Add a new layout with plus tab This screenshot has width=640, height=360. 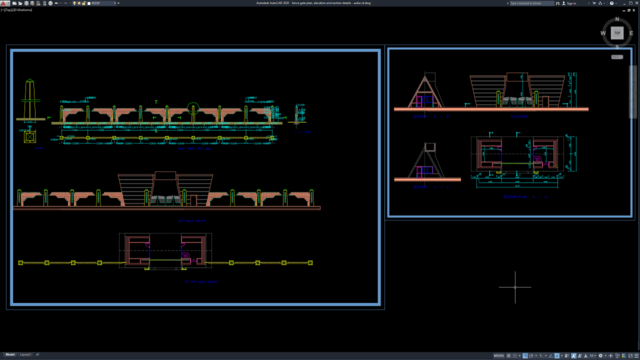point(37,355)
